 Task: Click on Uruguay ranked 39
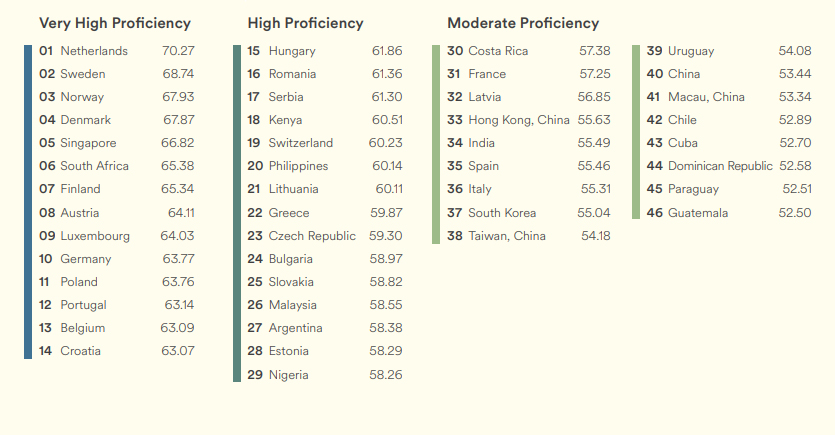tap(691, 51)
